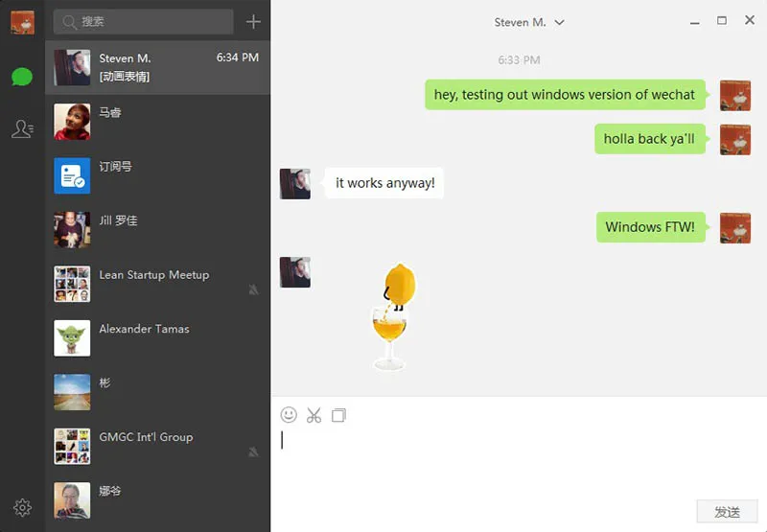
Task: Click the Yoda avatar of Alexander Tamas
Action: pyautogui.click(x=72, y=337)
